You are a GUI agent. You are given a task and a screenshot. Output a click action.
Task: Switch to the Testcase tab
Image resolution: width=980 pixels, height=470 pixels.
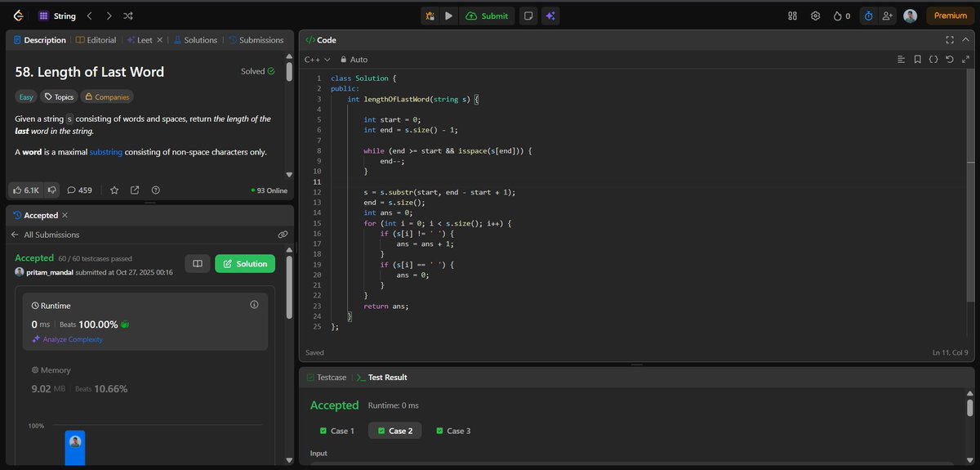click(x=326, y=377)
